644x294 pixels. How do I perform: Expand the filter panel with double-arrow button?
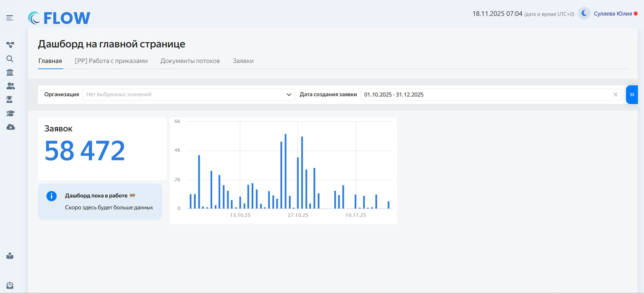(x=632, y=94)
